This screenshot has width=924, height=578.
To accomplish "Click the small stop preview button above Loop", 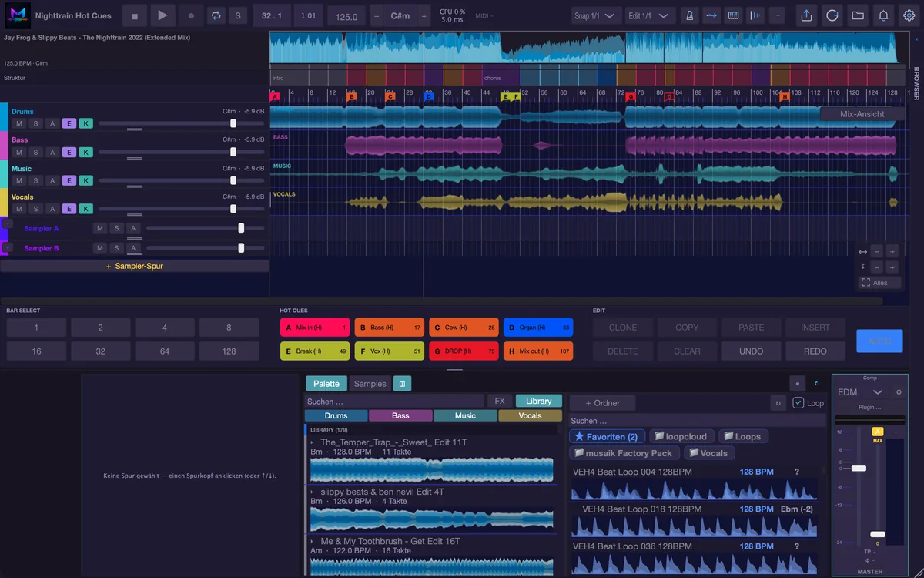I will pyautogui.click(x=797, y=384).
